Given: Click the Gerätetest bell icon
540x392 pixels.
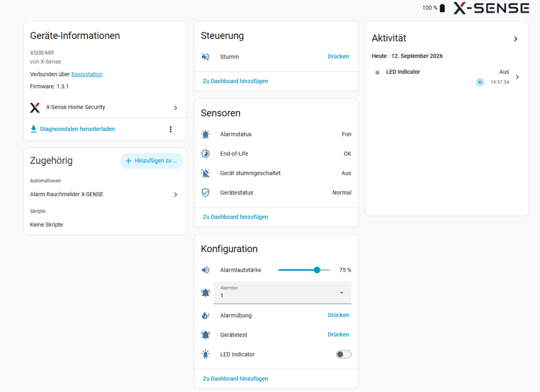Looking at the screenshot, I should 206,335.
